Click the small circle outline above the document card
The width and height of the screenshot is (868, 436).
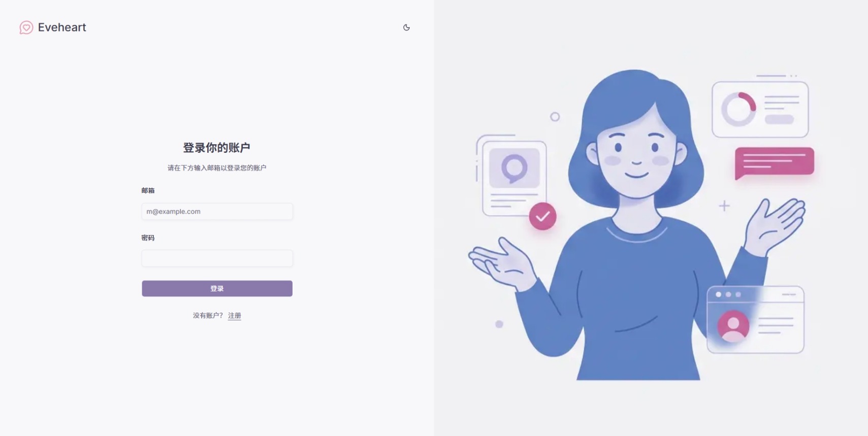click(555, 117)
